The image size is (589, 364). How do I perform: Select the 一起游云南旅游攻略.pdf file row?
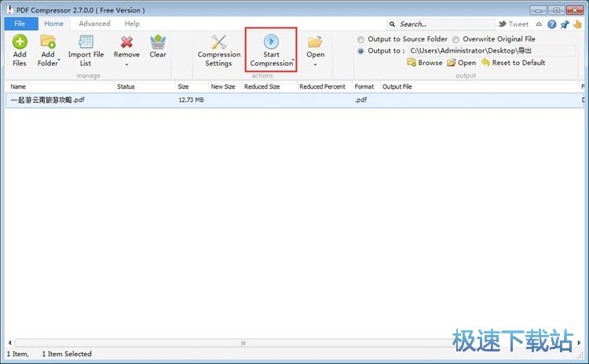pyautogui.click(x=294, y=100)
